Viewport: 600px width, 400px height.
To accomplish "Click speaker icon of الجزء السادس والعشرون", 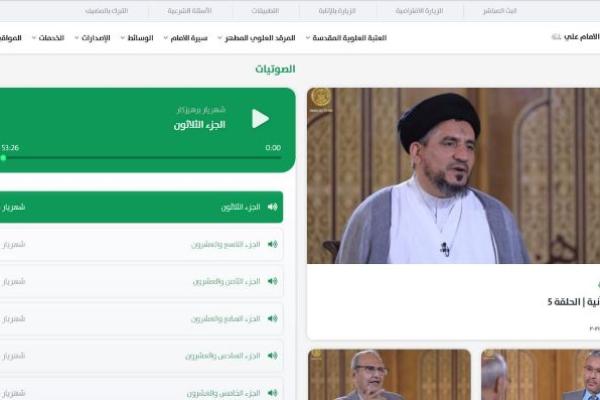I will (x=272, y=356).
